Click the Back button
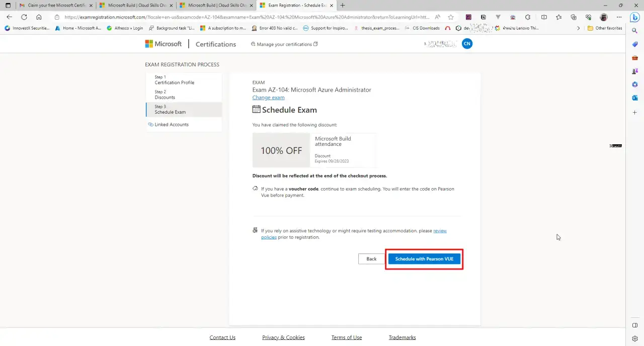 pyautogui.click(x=371, y=259)
